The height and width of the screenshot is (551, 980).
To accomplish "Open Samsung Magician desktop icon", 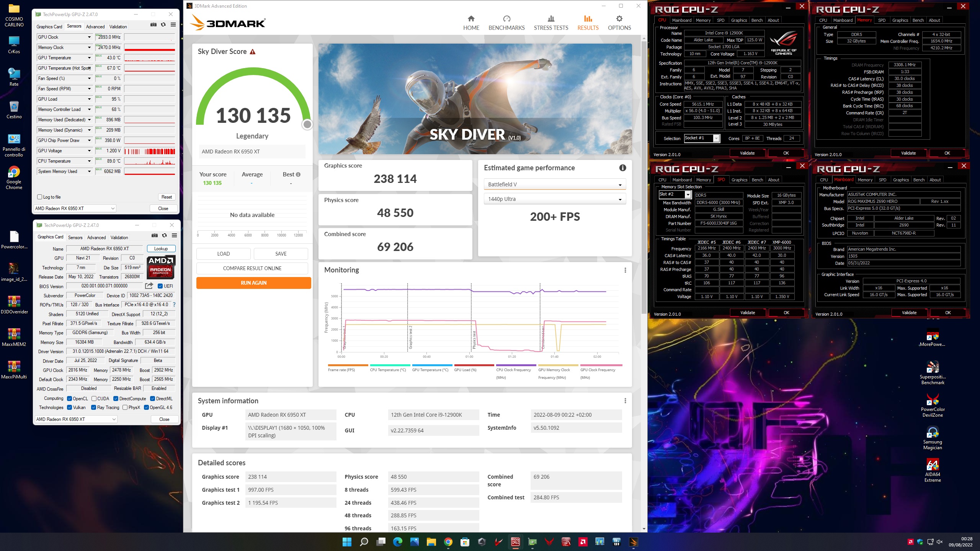I will point(933,438).
